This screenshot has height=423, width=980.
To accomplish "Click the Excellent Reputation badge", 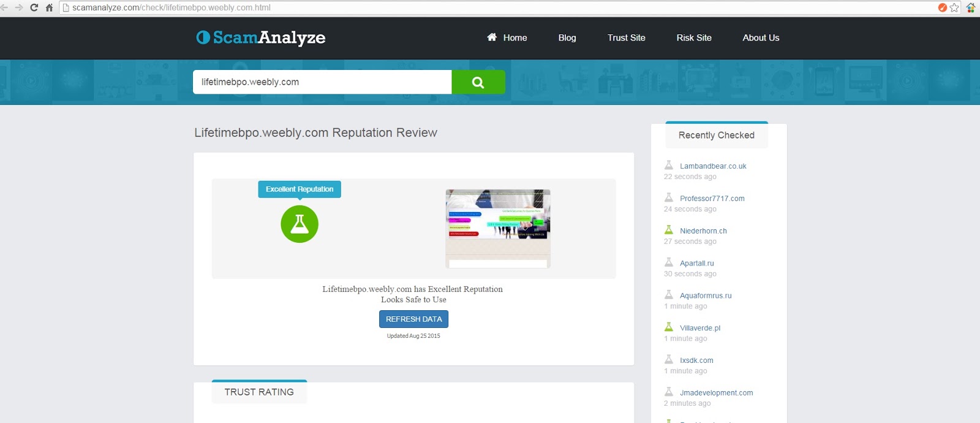I will coord(300,189).
